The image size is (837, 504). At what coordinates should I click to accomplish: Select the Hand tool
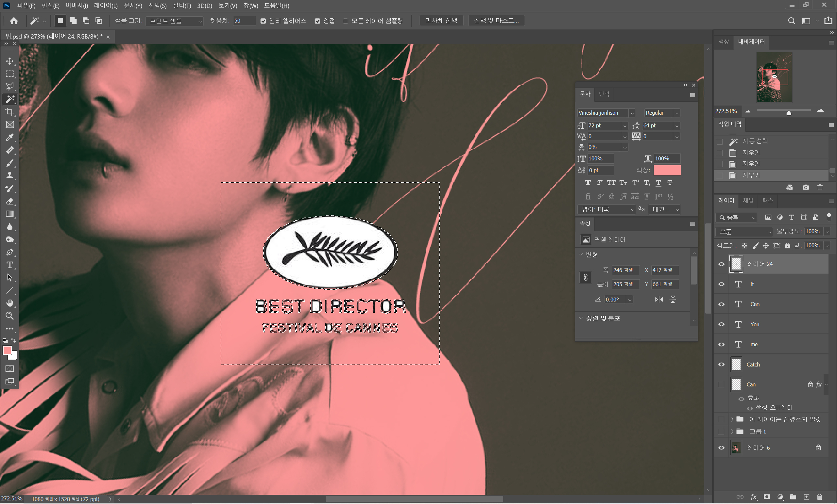[x=10, y=303]
